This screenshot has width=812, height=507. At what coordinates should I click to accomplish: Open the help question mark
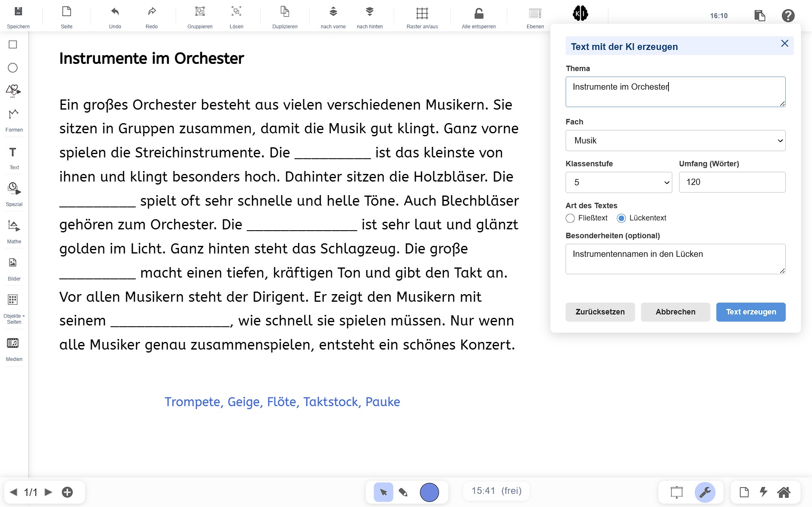788,16
